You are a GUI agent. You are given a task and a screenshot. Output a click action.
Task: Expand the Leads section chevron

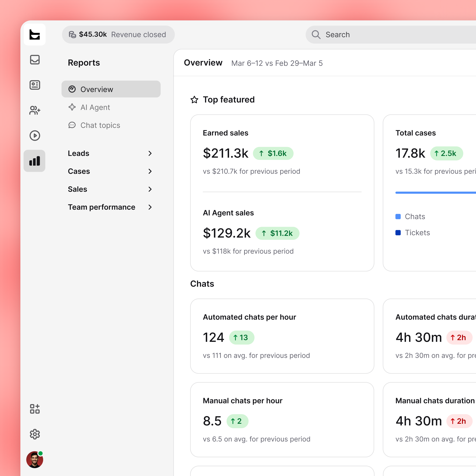point(150,153)
